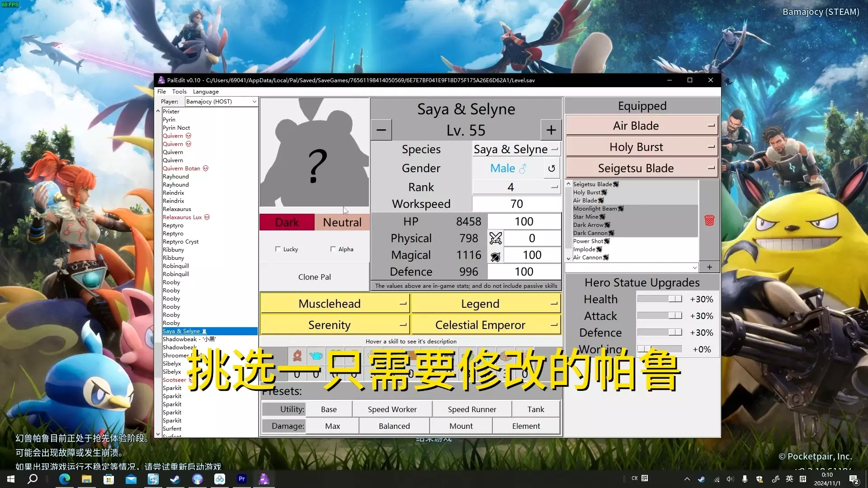Open the Player dropdown

click(x=221, y=102)
